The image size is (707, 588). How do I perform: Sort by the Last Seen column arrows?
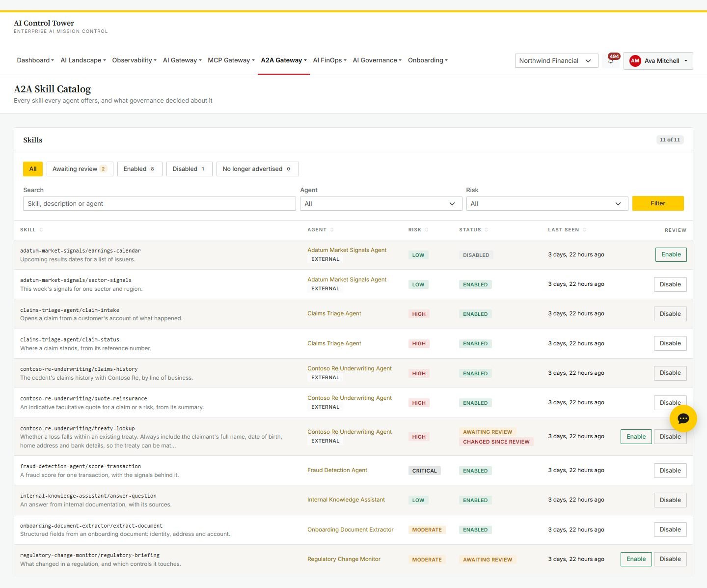[x=584, y=230]
